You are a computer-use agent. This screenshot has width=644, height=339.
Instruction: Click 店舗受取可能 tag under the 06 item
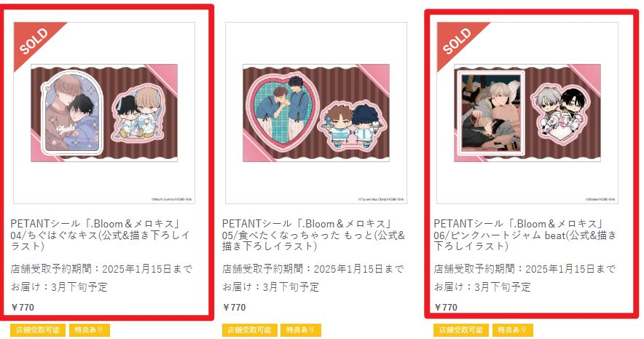point(461,330)
